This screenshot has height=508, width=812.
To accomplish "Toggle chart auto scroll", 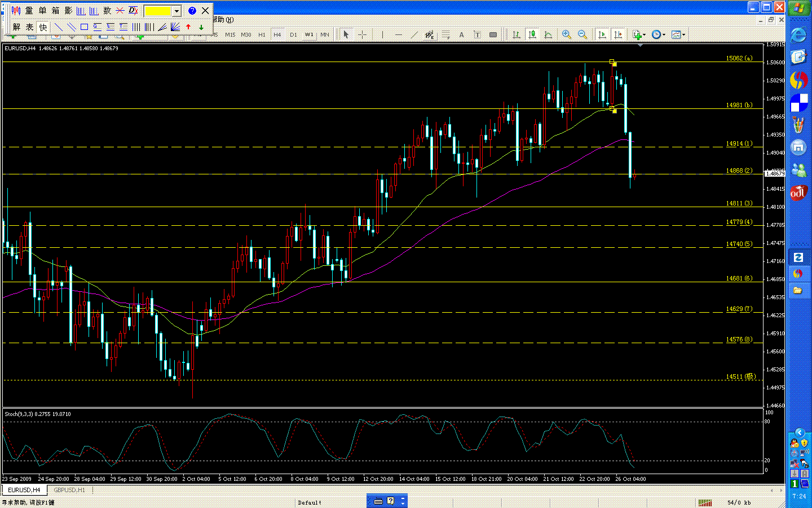I will pos(602,34).
